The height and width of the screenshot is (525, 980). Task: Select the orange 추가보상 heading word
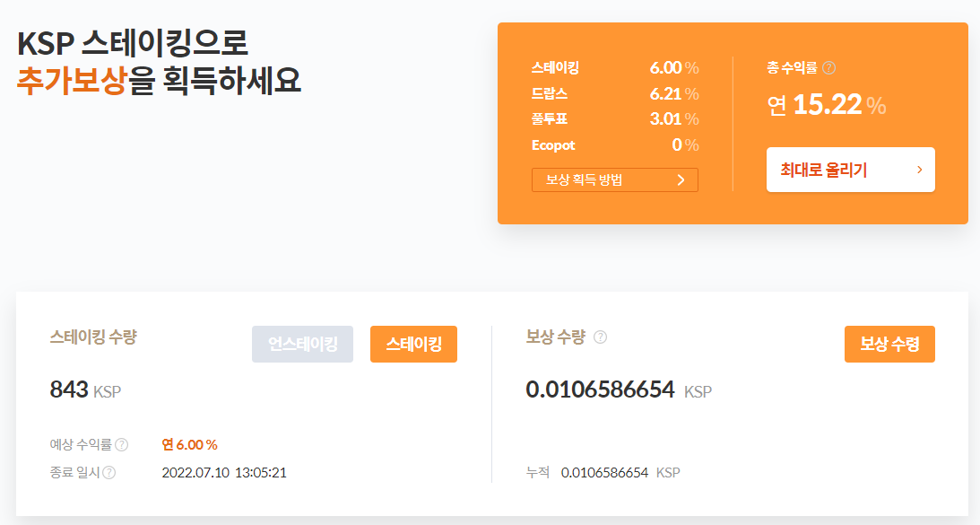click(x=73, y=81)
